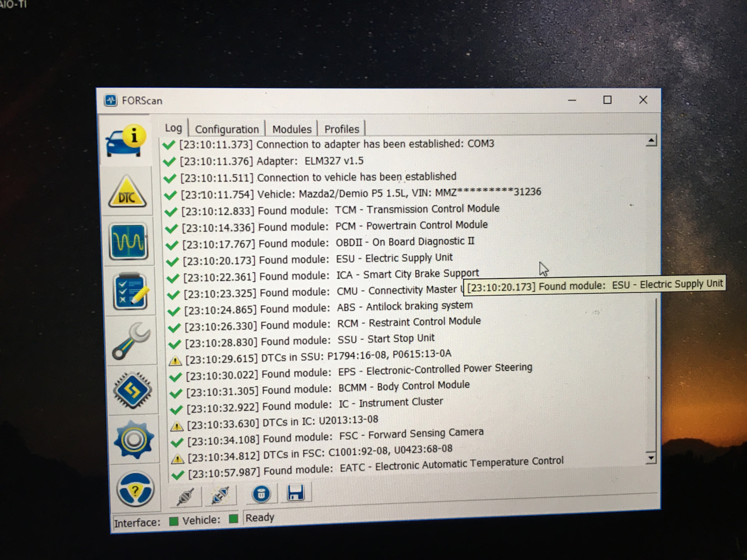Screen dimensions: 747x560
Task: Click the 'Ready' status bar text
Action: (260, 518)
